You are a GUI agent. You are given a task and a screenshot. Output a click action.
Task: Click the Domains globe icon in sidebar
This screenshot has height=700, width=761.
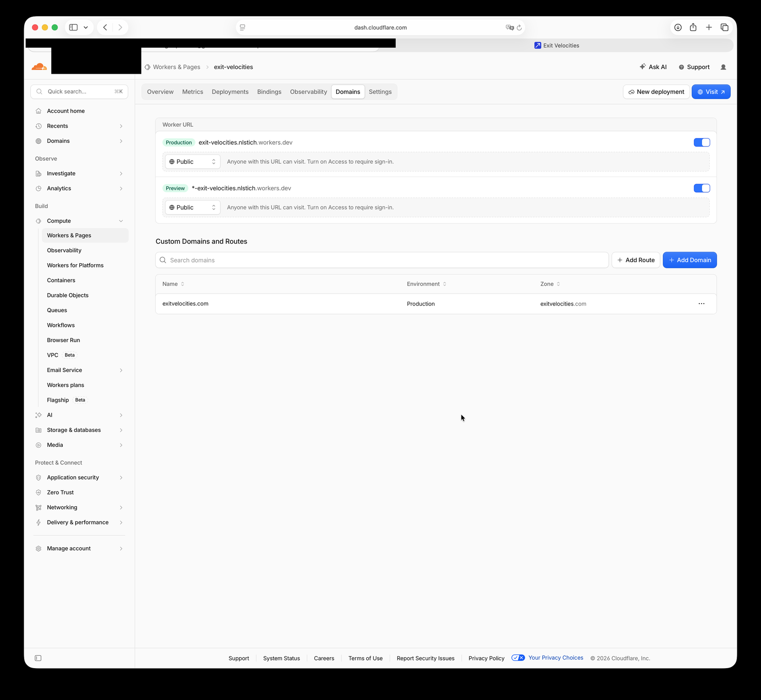(39, 141)
